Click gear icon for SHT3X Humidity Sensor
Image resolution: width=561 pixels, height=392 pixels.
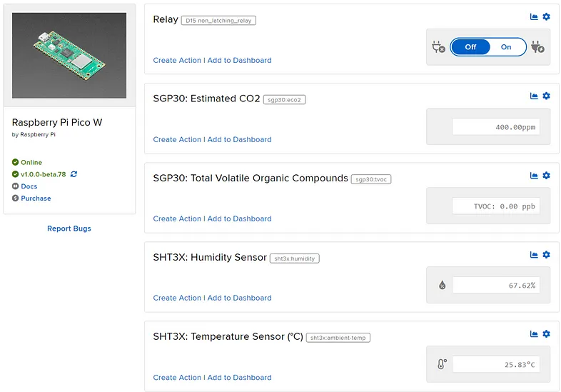point(546,254)
